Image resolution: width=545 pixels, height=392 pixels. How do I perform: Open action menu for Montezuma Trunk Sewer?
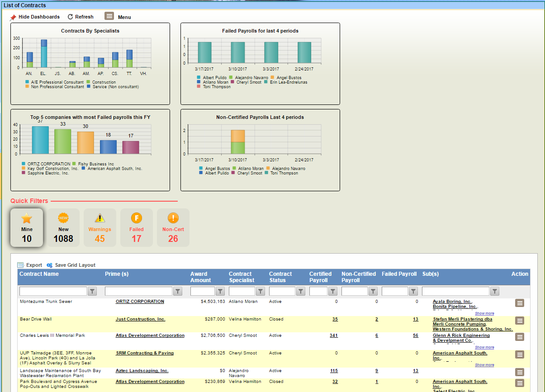[520, 303]
